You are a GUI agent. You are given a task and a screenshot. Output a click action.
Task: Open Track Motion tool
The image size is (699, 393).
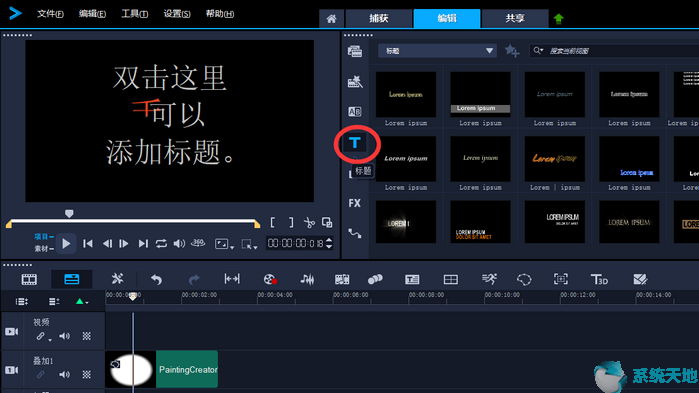375,279
